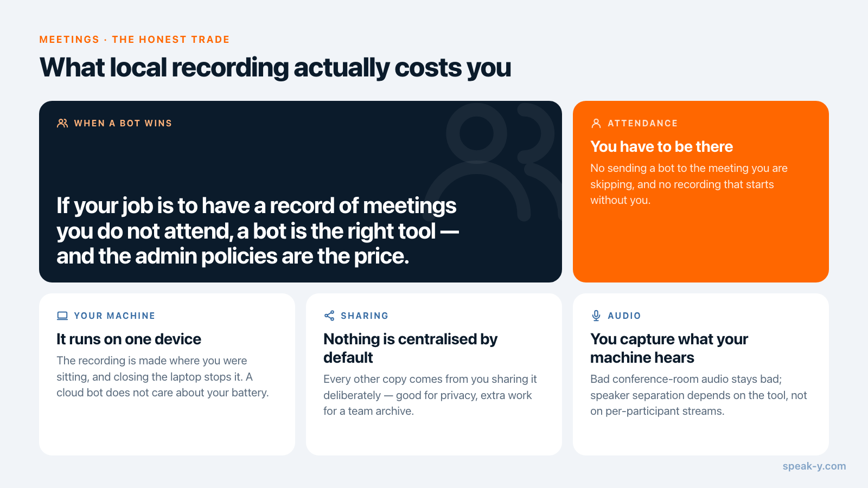This screenshot has height=488, width=868.
Task: Click the laptop icon beside Your Machine
Action: click(x=62, y=316)
